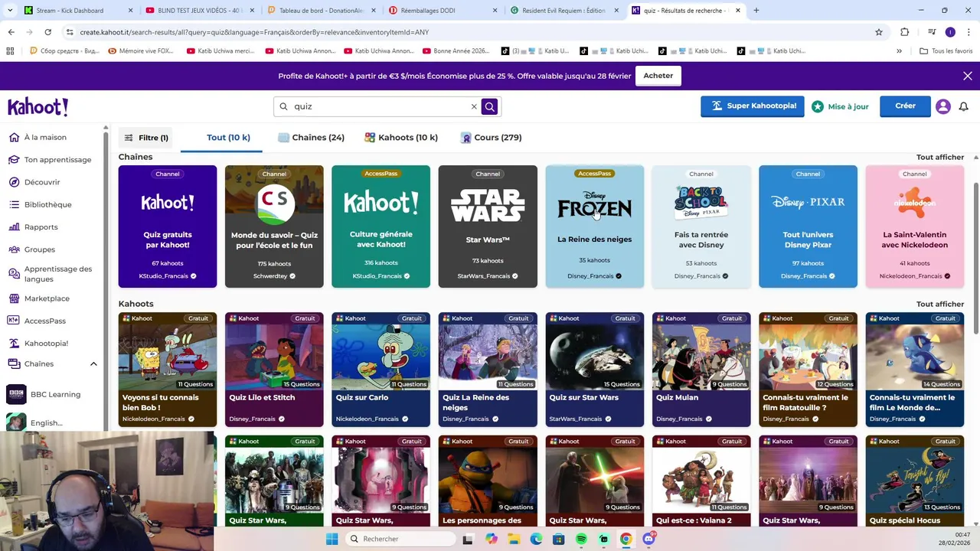Reload the page in Chrome
The width and height of the screenshot is (980, 551).
[47, 32]
